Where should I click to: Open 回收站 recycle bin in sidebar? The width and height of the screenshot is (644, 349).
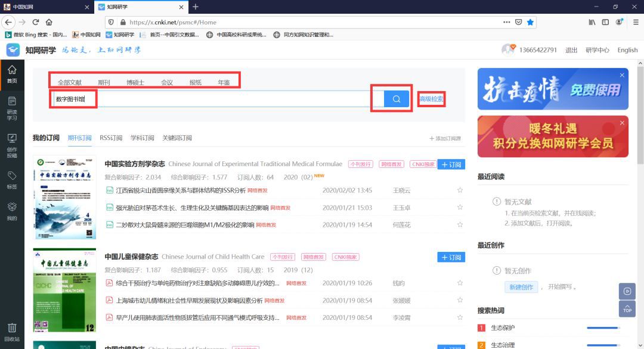pos(12,332)
